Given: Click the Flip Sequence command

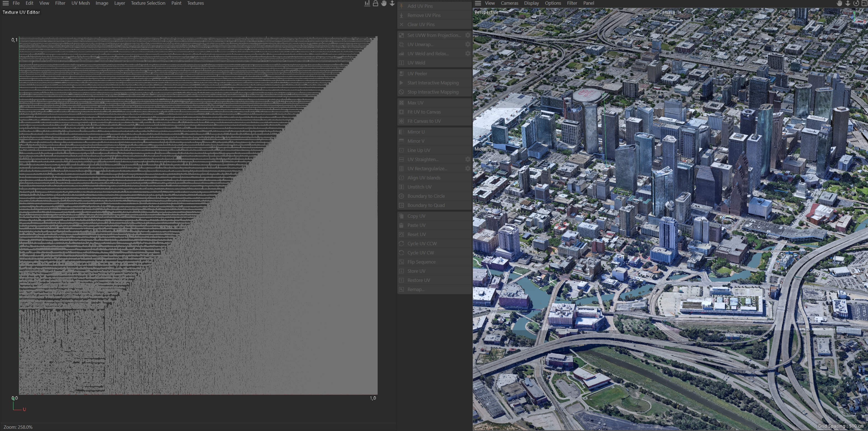Looking at the screenshot, I should pos(434,262).
